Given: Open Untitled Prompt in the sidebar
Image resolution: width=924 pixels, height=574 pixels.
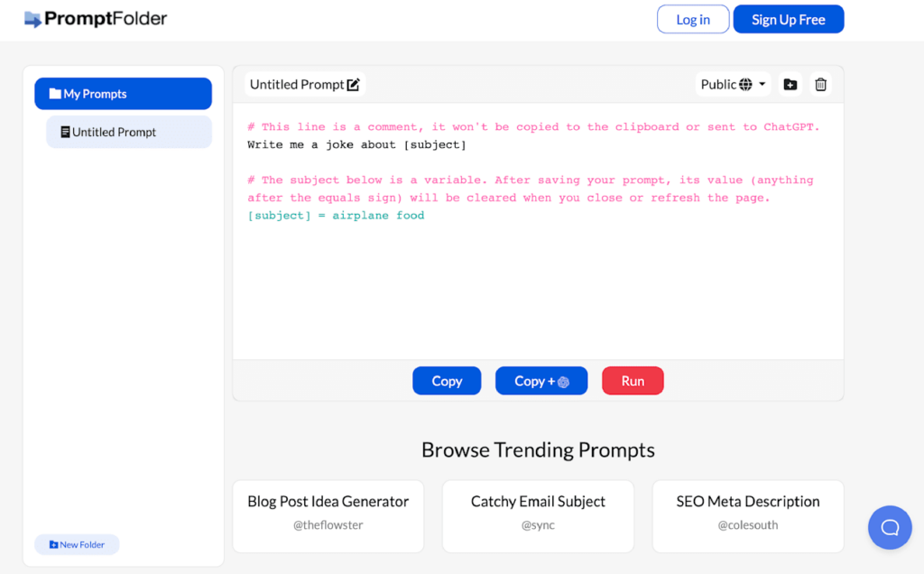Looking at the screenshot, I should coord(129,132).
